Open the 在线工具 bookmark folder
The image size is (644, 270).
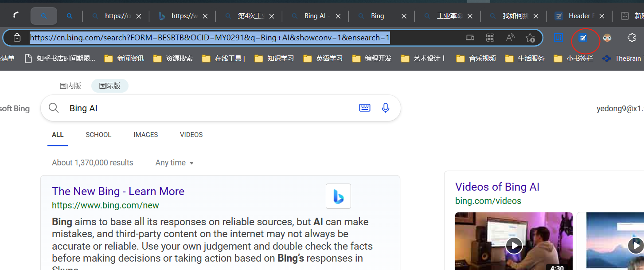click(x=223, y=58)
